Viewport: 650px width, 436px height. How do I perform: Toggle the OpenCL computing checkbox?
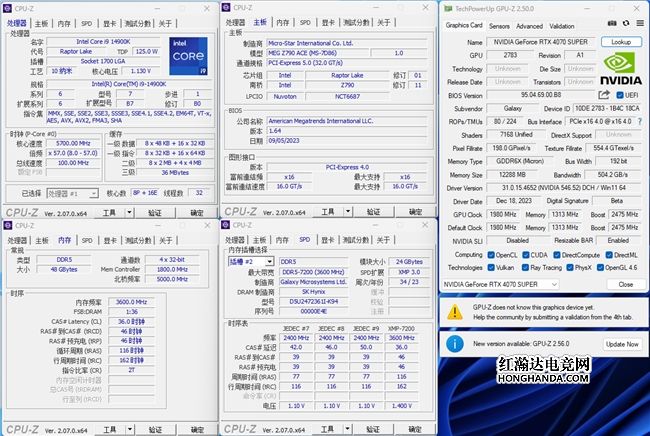493,254
